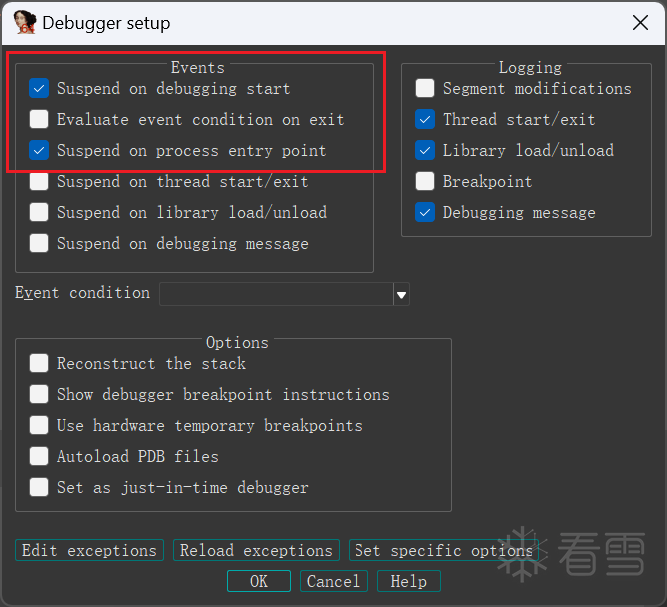Enable Evaluate event condition on exit
667x607 pixels.
click(x=39, y=119)
